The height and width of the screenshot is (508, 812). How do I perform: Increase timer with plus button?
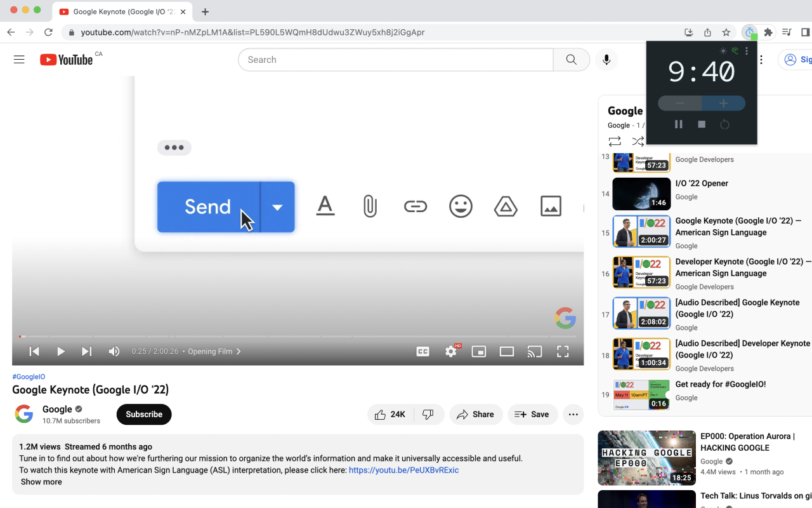pyautogui.click(x=723, y=104)
